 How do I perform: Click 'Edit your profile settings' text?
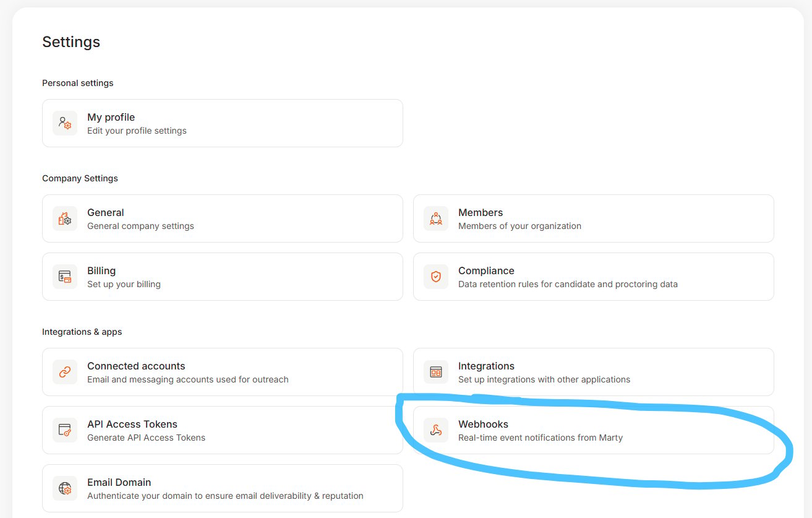click(137, 131)
